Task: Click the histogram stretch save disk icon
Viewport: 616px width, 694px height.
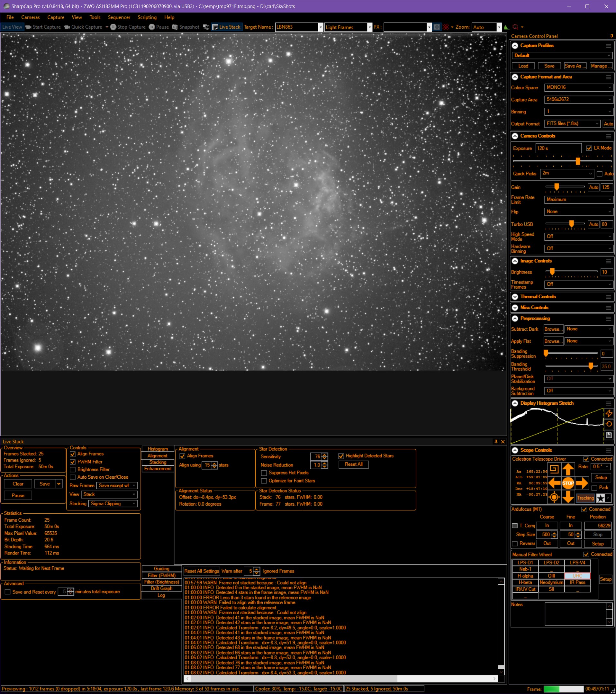Action: (x=609, y=435)
